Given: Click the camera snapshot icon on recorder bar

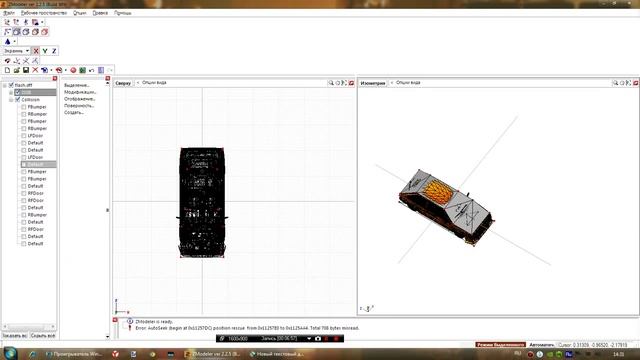Looking at the screenshot, I should (x=318, y=338).
